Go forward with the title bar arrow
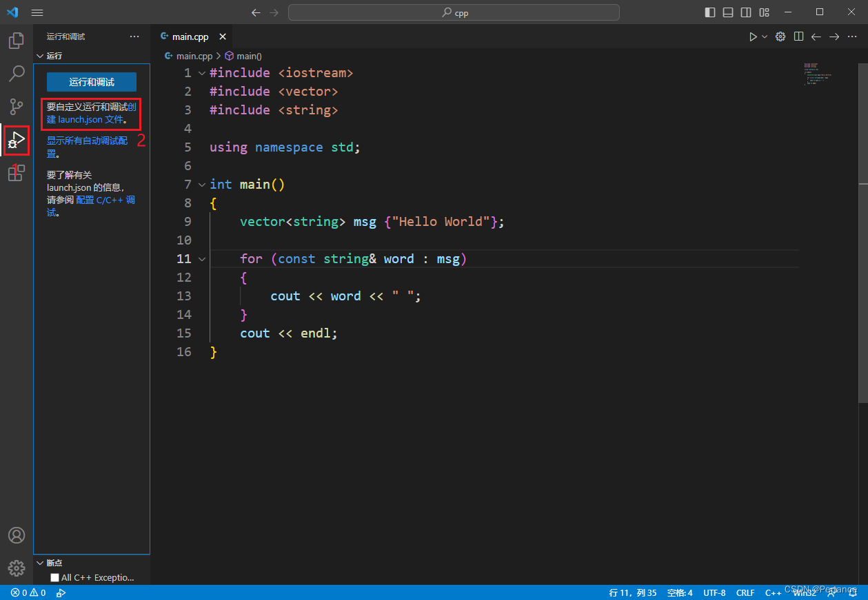The image size is (868, 600). [274, 12]
